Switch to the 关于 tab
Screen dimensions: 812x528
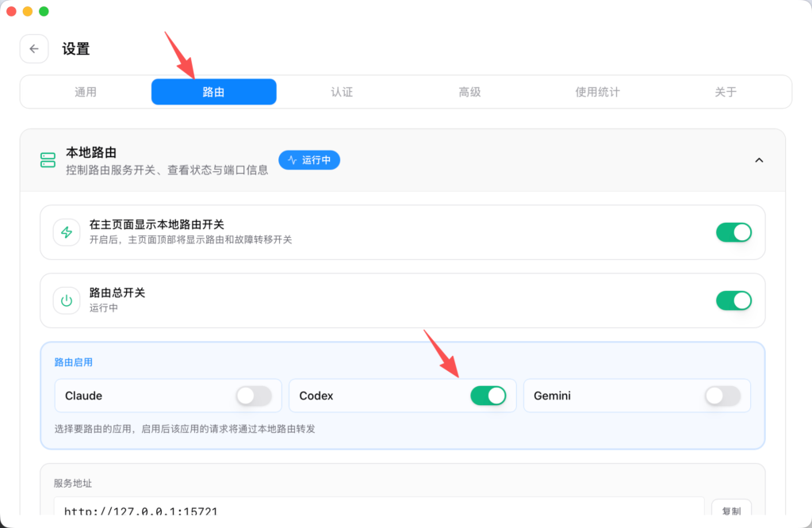tap(726, 92)
